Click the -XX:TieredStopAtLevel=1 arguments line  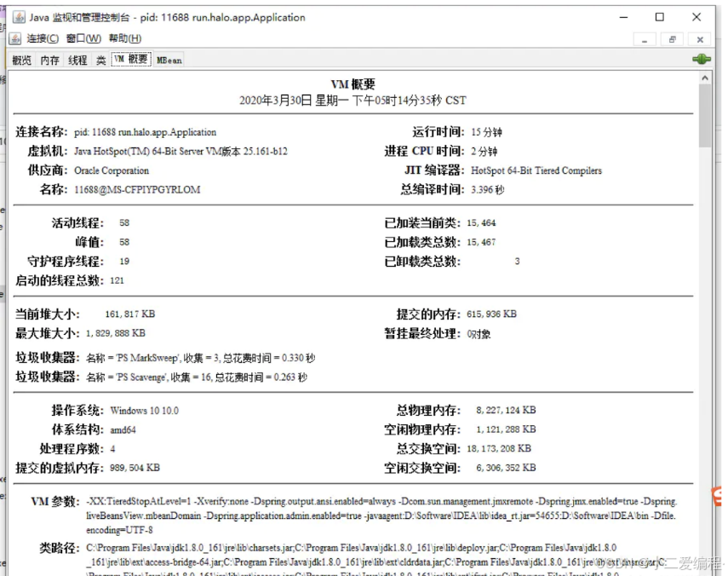coord(381,502)
